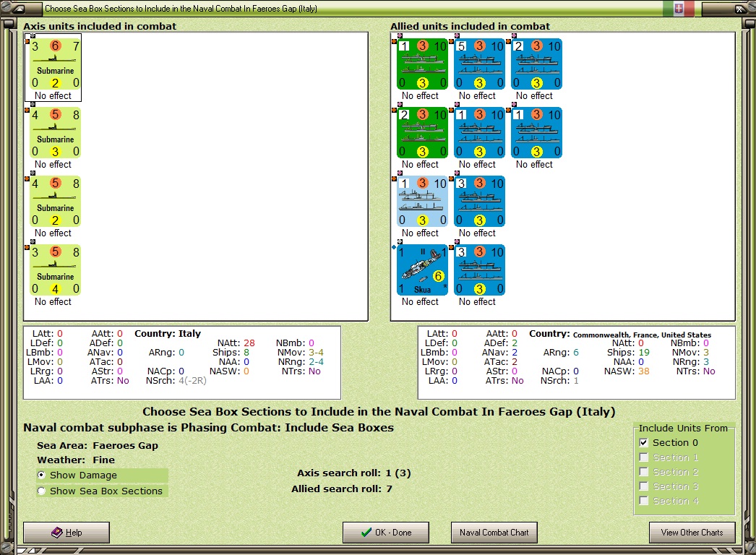Select the Show Damage radio option

(x=41, y=475)
